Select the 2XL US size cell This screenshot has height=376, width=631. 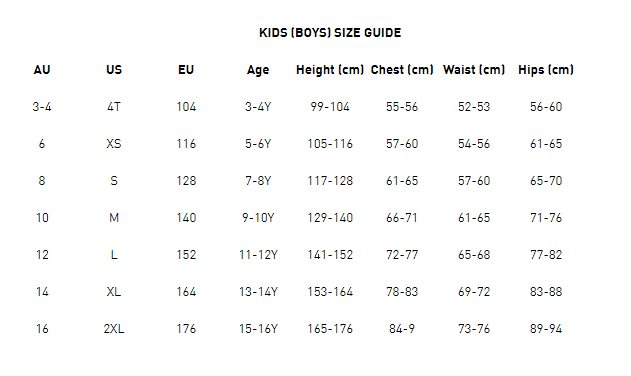pyautogui.click(x=114, y=328)
